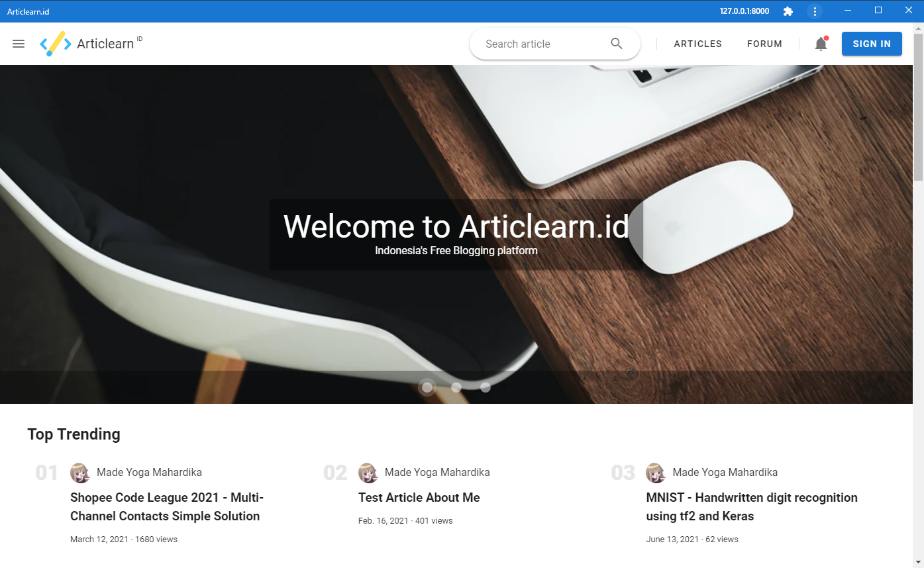
Task: Open the FORUM section
Action: pyautogui.click(x=764, y=44)
